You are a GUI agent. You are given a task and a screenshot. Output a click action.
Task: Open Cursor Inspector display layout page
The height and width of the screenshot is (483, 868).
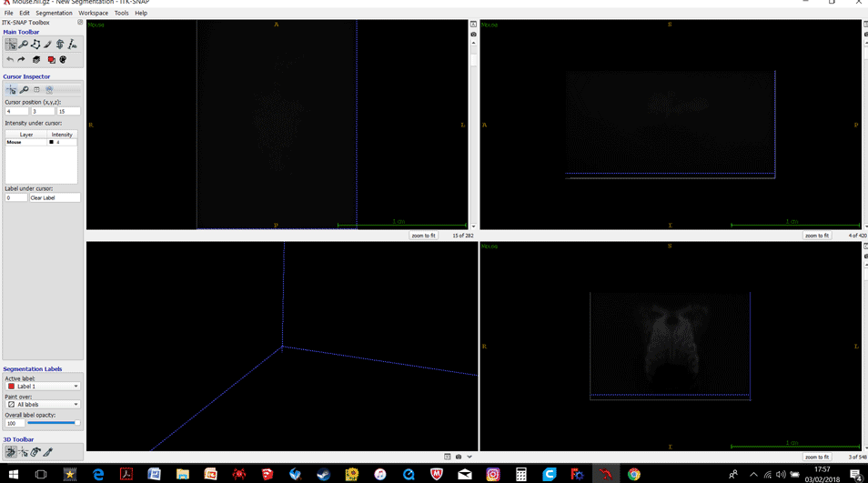point(36,90)
